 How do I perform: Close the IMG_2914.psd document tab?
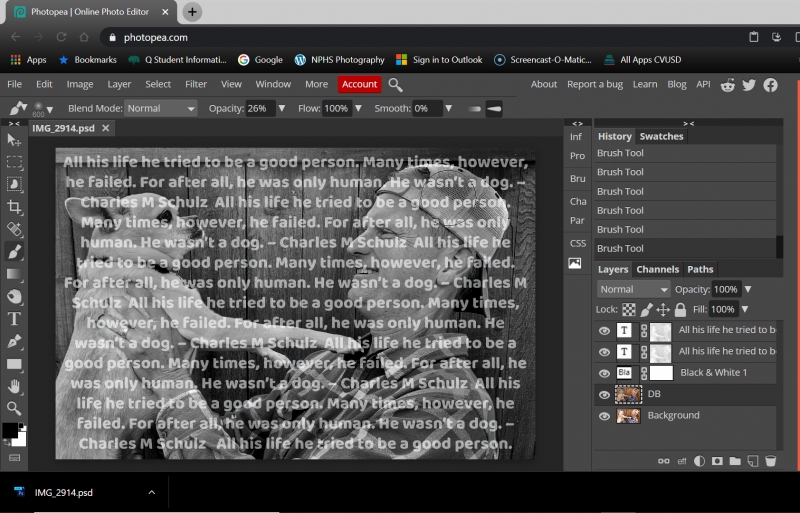coord(106,129)
